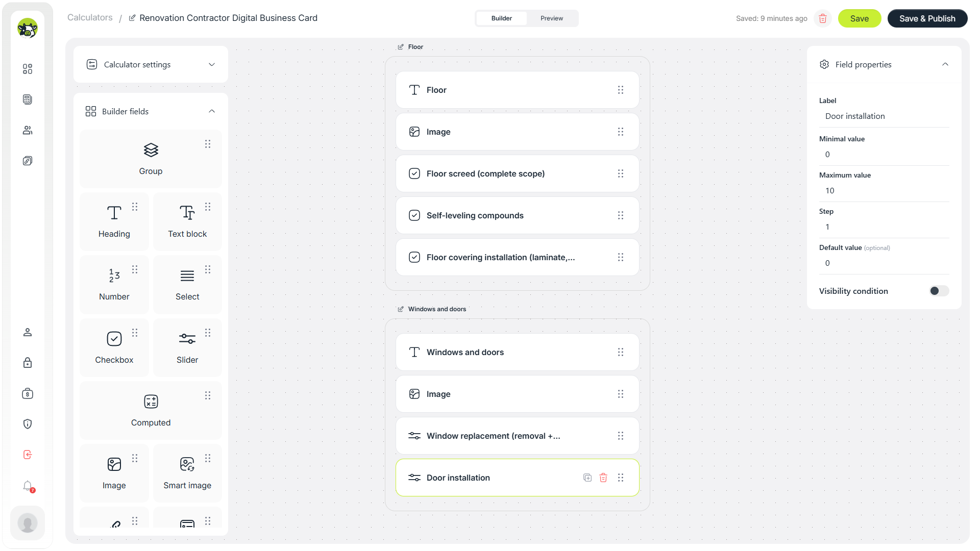
Task: Edit the Label input field
Action: [884, 116]
